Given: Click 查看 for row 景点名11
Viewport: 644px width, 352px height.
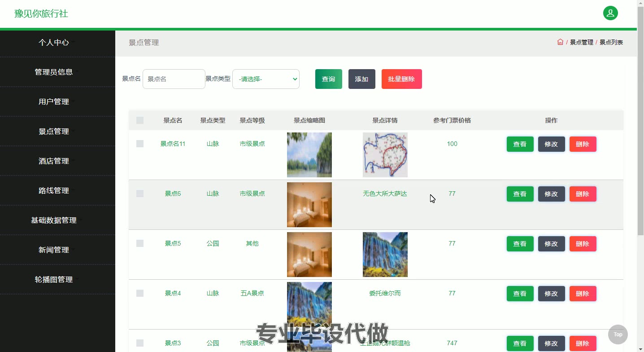Looking at the screenshot, I should [520, 144].
